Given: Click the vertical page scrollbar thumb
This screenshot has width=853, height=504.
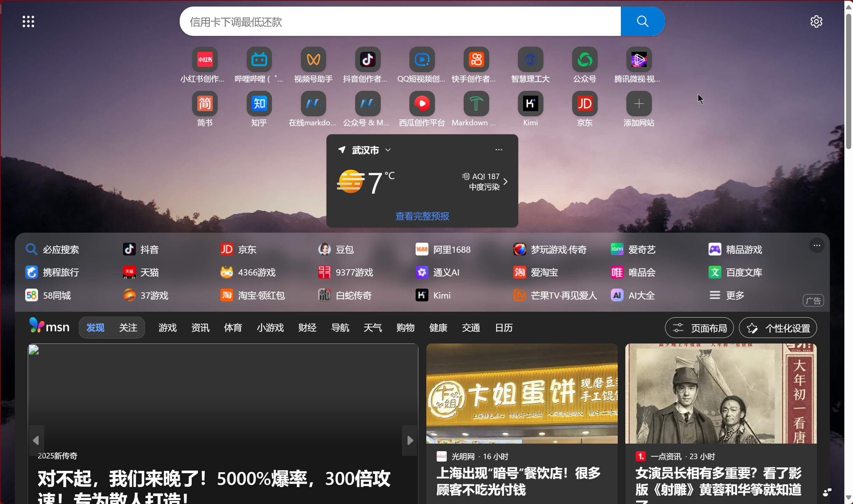Looking at the screenshot, I should tap(849, 81).
